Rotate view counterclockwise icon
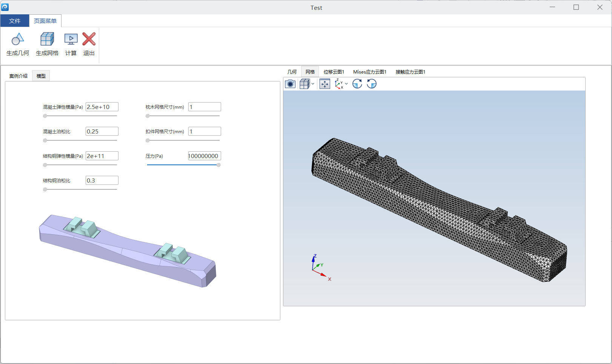Viewport: 612px width, 364px height. pyautogui.click(x=372, y=84)
